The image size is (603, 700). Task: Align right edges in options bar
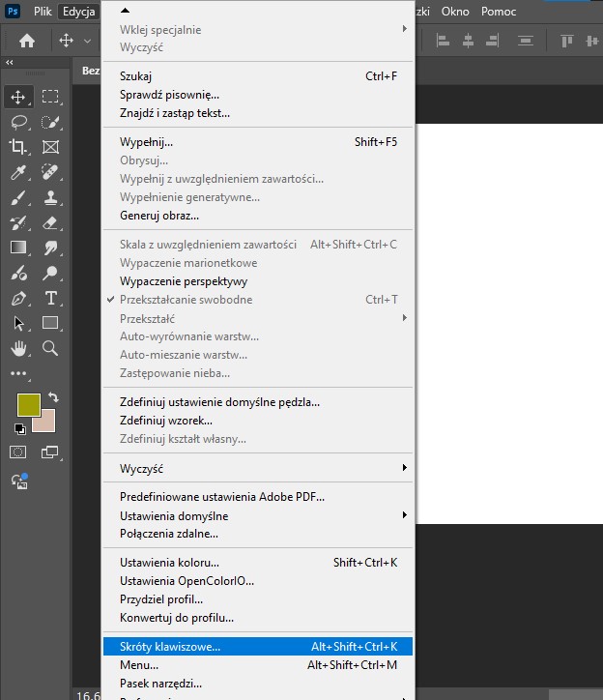pyautogui.click(x=492, y=41)
